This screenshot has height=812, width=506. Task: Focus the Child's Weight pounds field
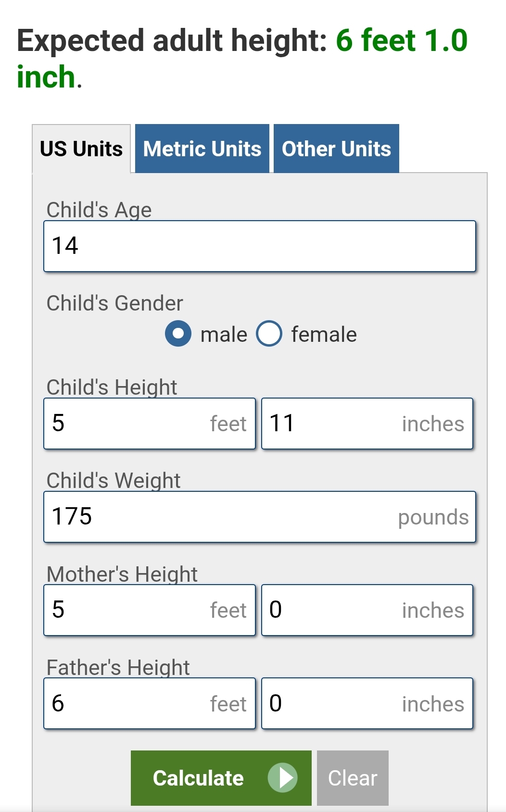260,517
